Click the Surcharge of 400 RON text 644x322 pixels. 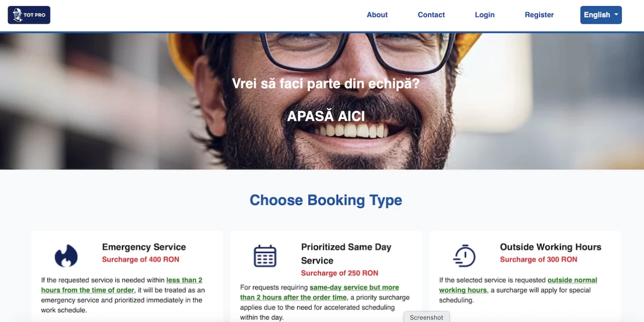pos(141,259)
